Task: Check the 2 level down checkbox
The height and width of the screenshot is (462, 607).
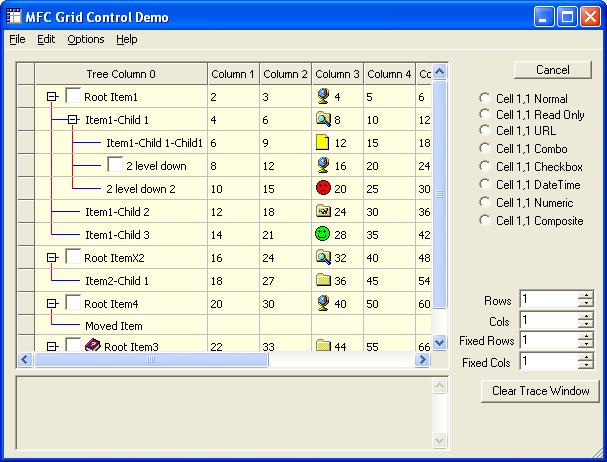Action: click(x=115, y=165)
